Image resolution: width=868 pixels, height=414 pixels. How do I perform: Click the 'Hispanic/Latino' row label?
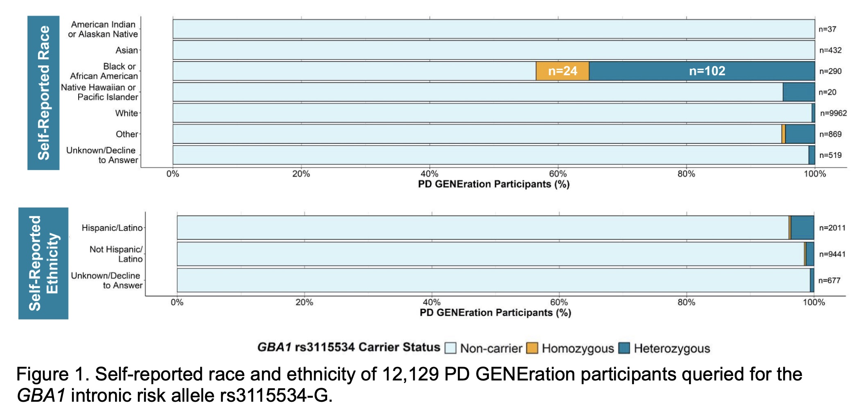tap(112, 228)
